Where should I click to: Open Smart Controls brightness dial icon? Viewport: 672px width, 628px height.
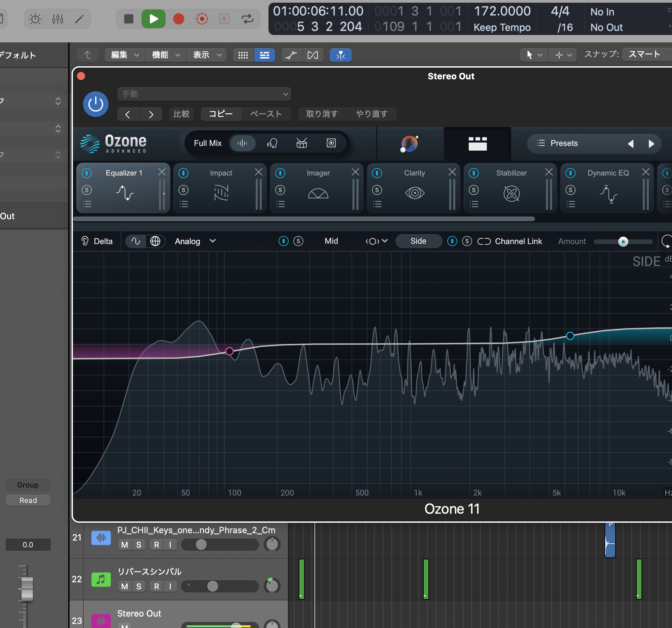(x=35, y=19)
